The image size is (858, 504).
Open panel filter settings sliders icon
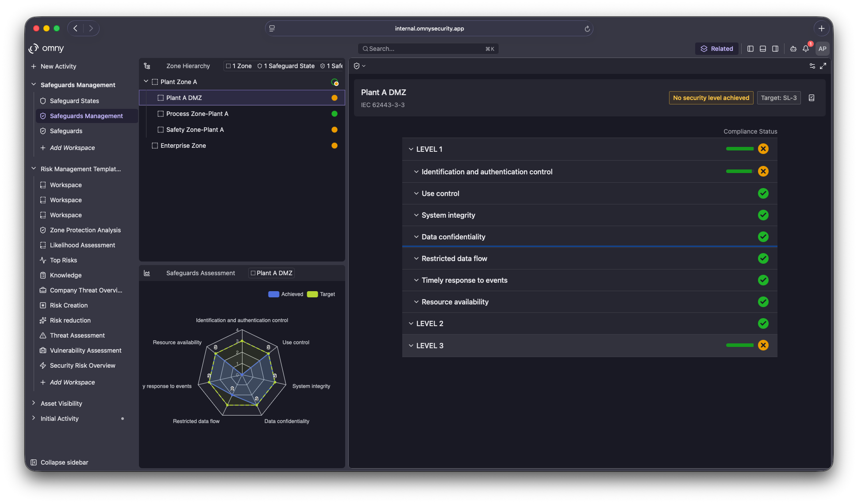[812, 66]
